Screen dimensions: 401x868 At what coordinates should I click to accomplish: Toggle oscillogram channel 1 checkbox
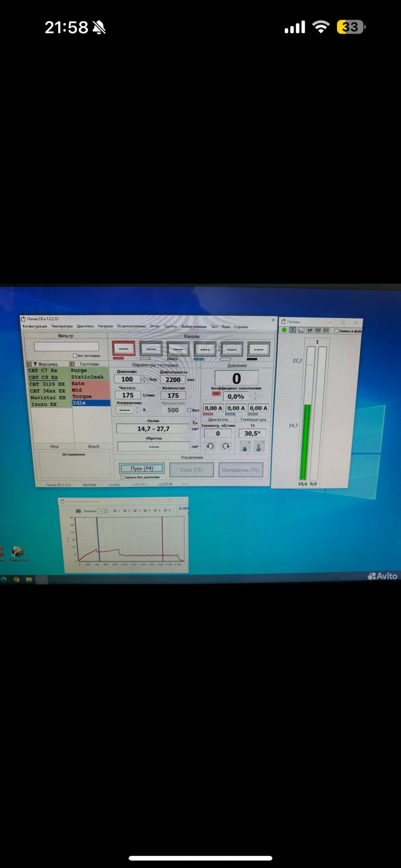coord(115,511)
